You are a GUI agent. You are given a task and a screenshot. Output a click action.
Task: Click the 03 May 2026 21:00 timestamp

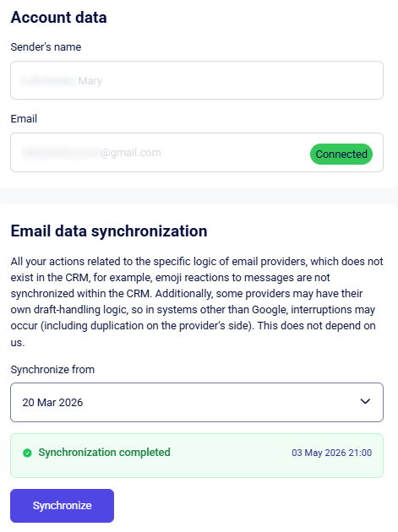click(332, 453)
